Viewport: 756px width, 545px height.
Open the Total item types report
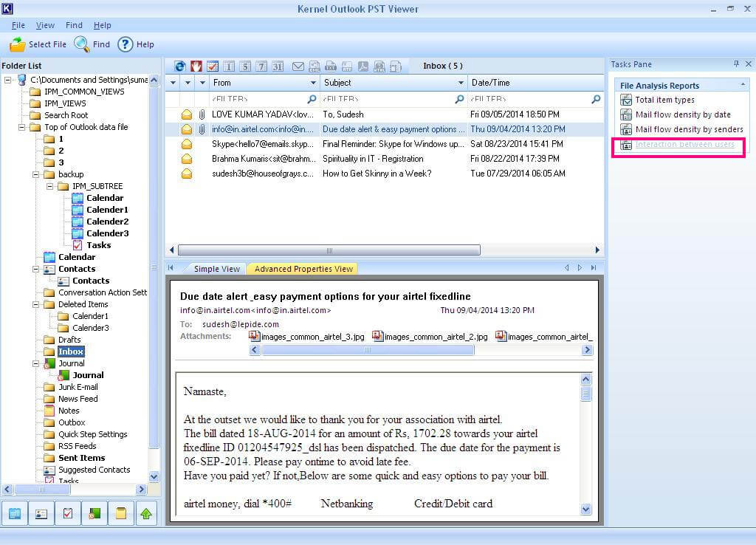coord(664,100)
